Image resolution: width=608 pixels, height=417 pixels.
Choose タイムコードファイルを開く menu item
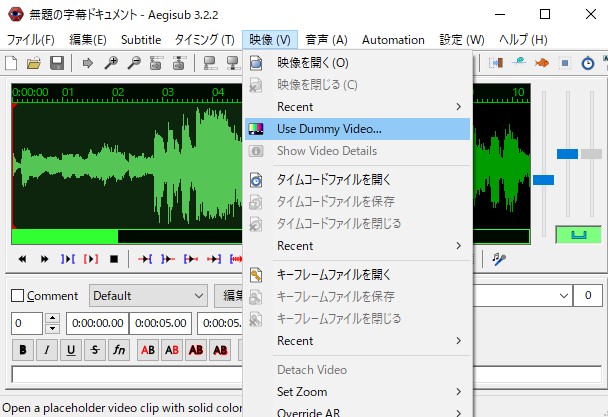[x=357, y=180]
